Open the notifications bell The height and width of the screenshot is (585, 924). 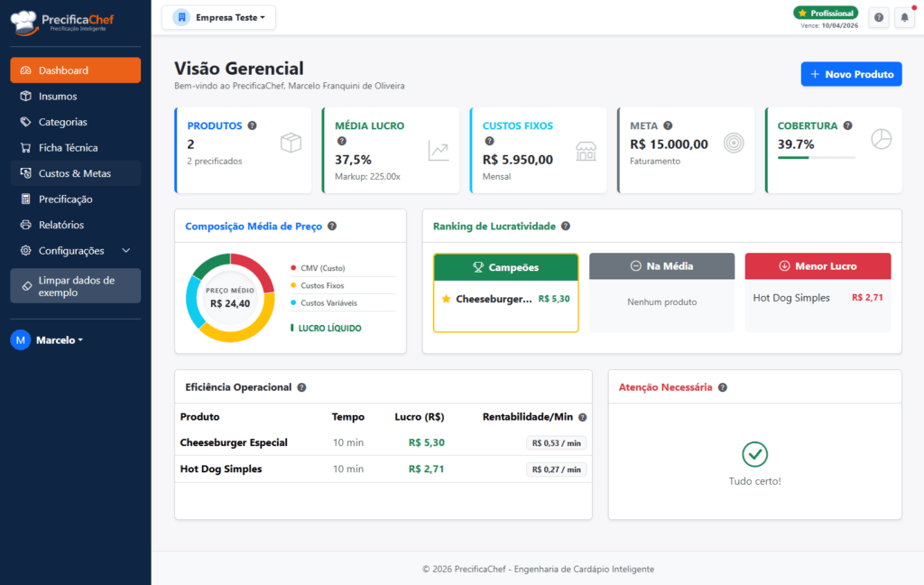[904, 18]
